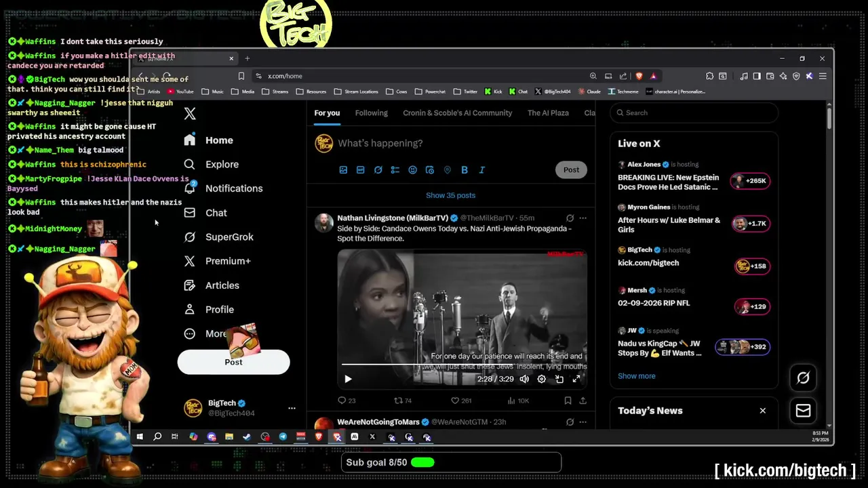868x488 pixels.
Task: Schedule post icon in composer
Action: [430, 170]
